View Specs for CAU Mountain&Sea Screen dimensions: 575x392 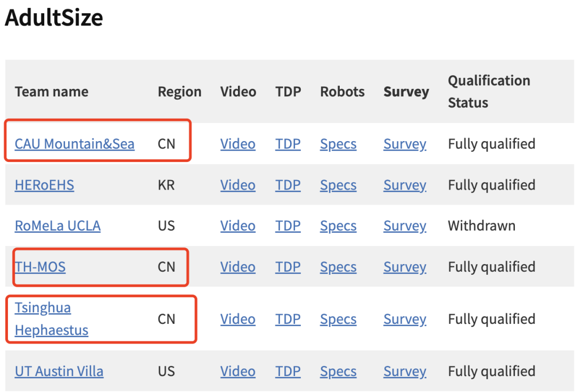point(338,144)
